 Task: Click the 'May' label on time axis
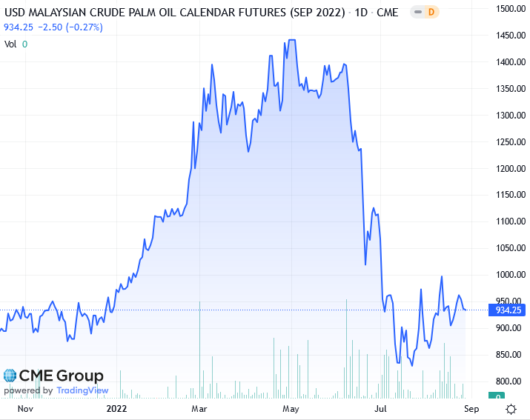[x=290, y=408]
